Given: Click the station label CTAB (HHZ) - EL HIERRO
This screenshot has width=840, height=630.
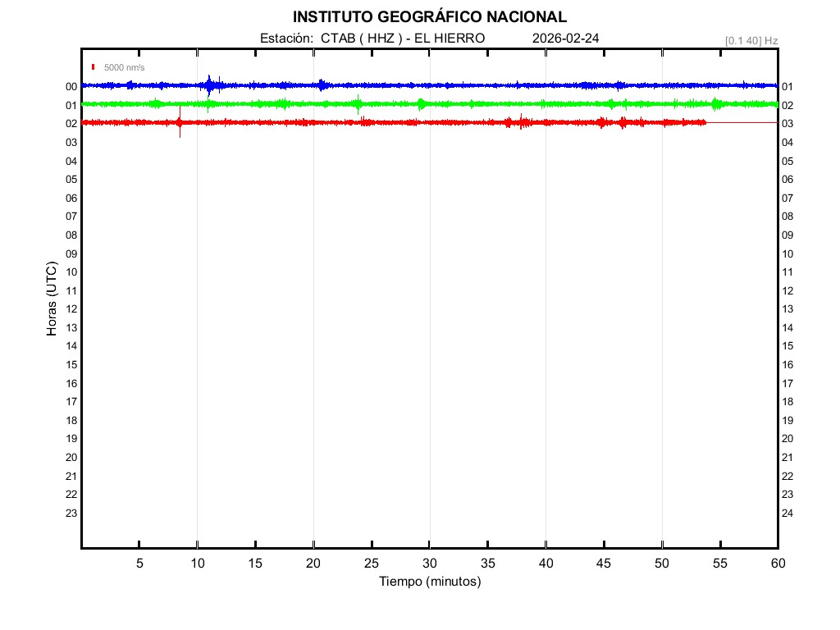Looking at the screenshot, I should pyautogui.click(x=372, y=39).
